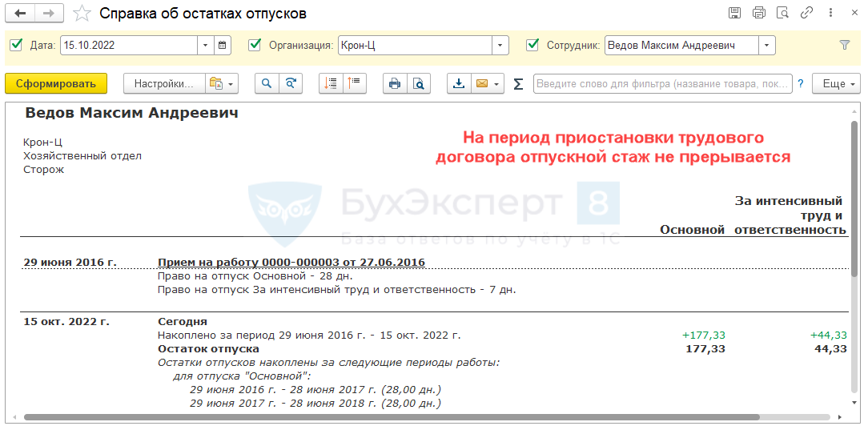Click the filter word search input field
The height and width of the screenshot is (430, 868).
click(662, 84)
